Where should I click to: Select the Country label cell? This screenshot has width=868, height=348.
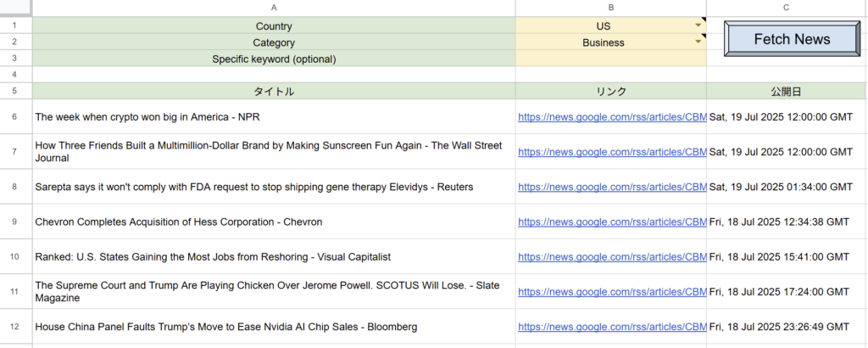(274, 26)
